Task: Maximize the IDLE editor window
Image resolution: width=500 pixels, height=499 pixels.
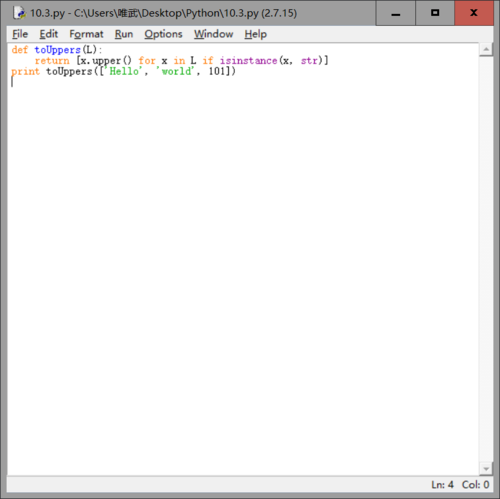Action: (x=435, y=13)
